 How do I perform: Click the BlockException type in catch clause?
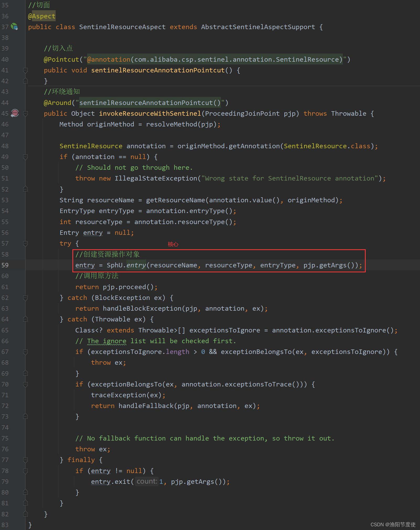122,298
